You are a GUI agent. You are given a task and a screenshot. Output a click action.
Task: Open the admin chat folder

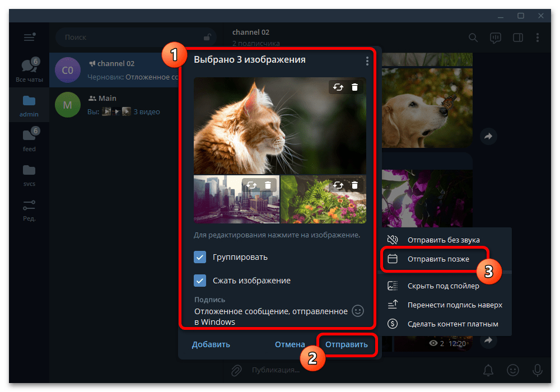point(29,106)
